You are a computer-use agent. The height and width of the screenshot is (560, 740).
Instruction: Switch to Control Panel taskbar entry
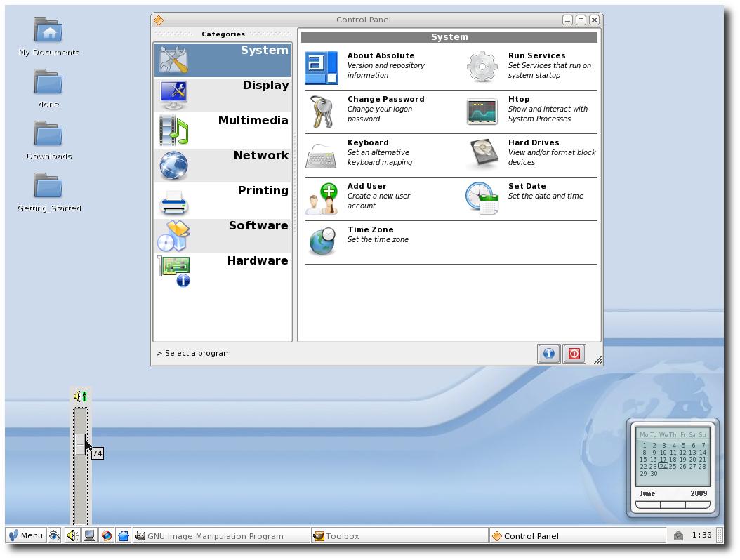[578, 536]
